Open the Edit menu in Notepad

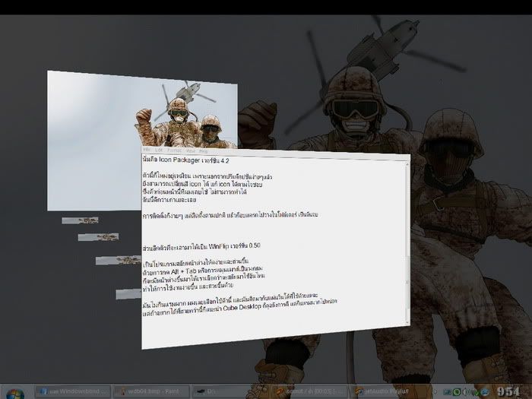[159, 150]
